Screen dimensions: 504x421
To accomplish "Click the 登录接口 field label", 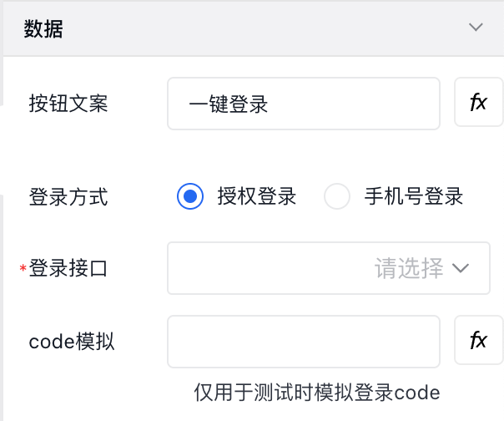I will tap(68, 269).
